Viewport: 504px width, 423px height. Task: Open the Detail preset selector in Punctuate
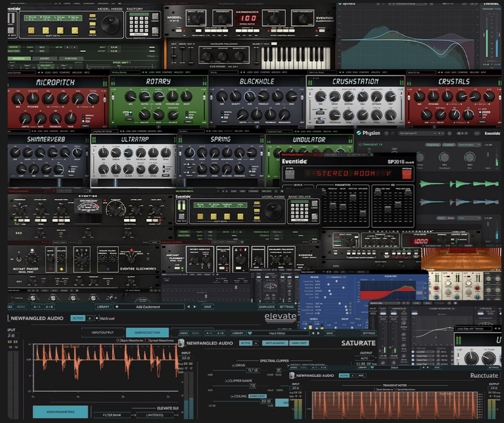[x=395, y=367]
